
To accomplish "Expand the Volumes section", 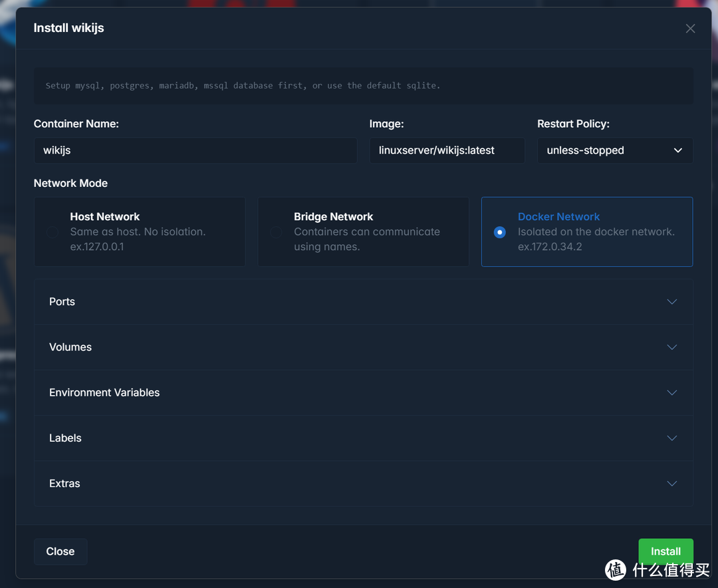I will (x=363, y=347).
